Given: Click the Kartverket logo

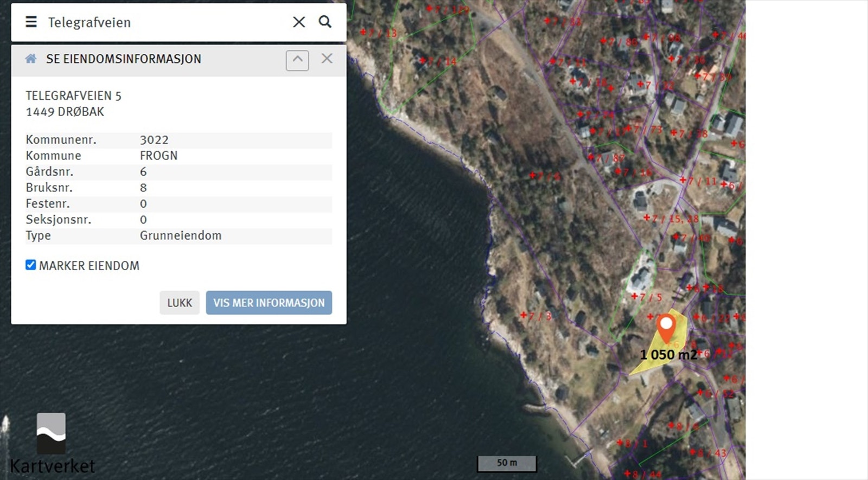Looking at the screenshot, I should (52, 444).
